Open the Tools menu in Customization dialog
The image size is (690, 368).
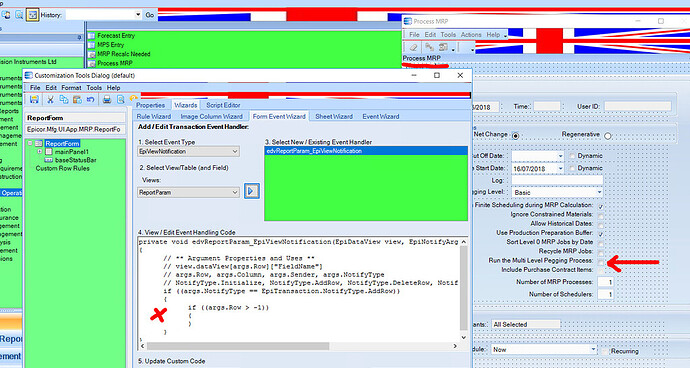[94, 88]
